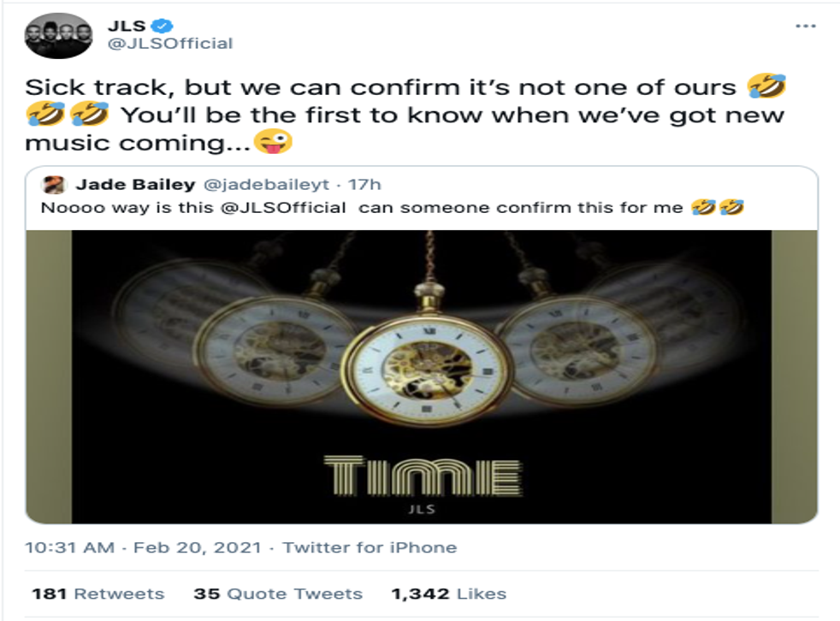Open the 10:31 AM Feb 20, 2021 timestamp
Viewport: 840px width, 621px height.
143,547
